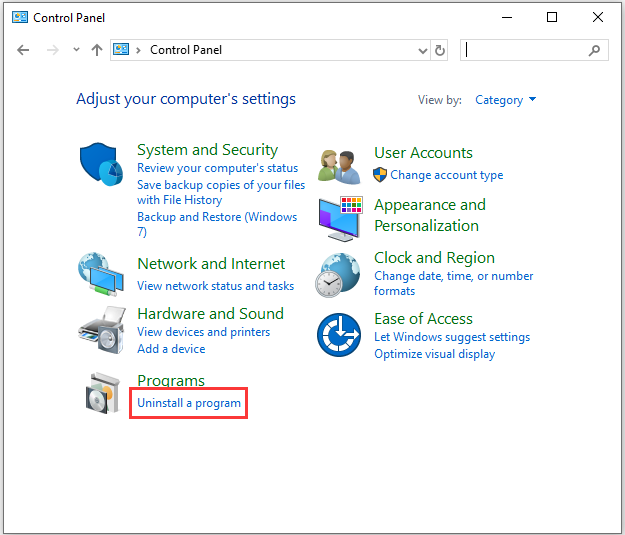The height and width of the screenshot is (535, 625).
Task: Open Appearance and Personalization category
Action: 430,215
